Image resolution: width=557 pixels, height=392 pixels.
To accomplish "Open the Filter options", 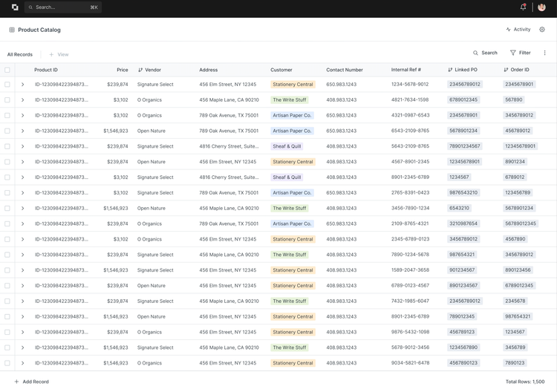I will 520,53.
